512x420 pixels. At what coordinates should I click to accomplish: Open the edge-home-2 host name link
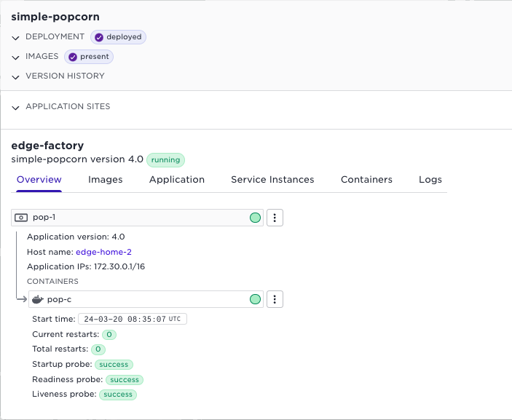coord(103,252)
